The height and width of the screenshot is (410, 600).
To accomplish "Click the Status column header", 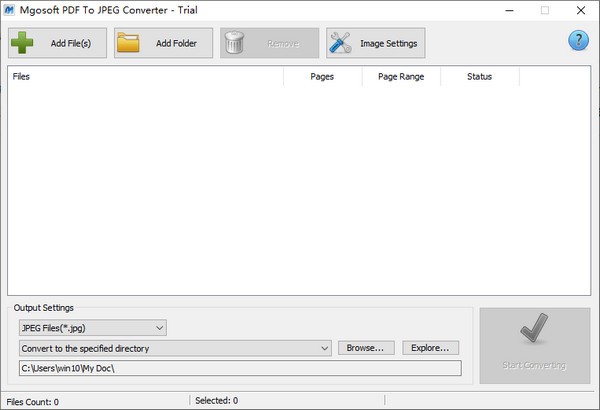I will click(479, 77).
